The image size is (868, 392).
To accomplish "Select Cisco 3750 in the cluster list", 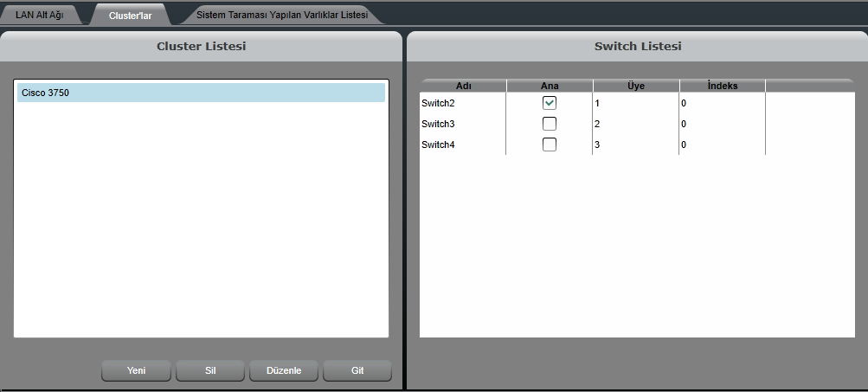I will [x=201, y=93].
